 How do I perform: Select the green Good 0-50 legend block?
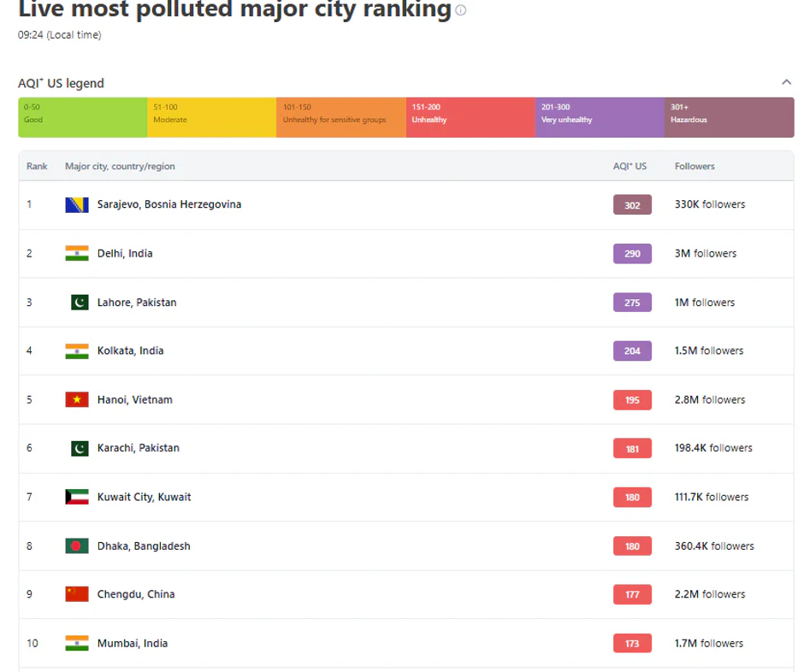click(83, 117)
